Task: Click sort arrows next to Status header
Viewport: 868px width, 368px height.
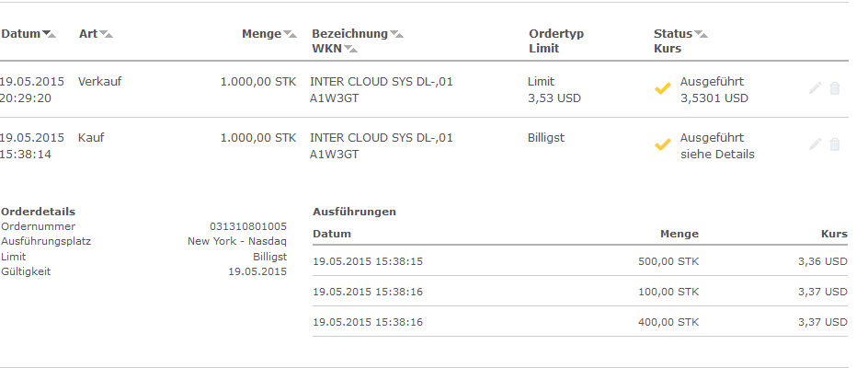Action: pos(702,35)
